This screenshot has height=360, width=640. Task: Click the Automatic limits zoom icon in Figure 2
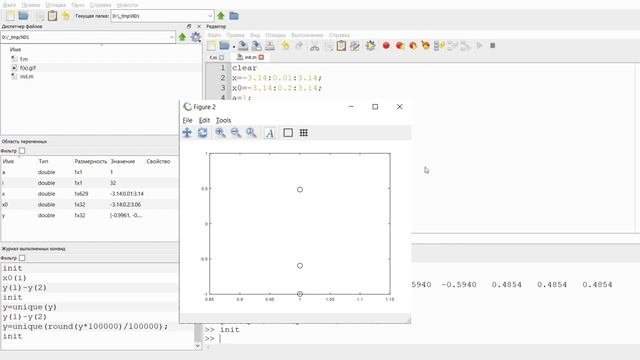[x=251, y=133]
